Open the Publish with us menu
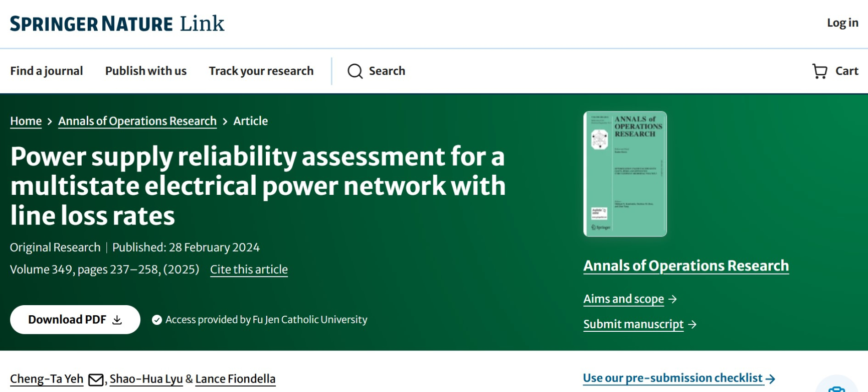 (146, 71)
